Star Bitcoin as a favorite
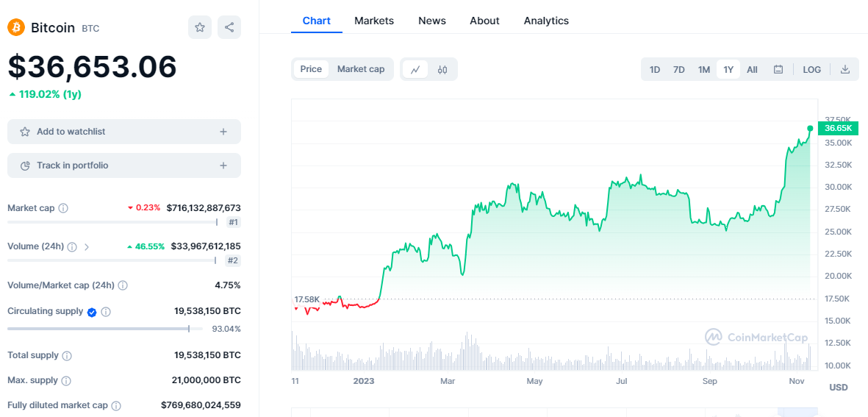This screenshot has height=417, width=868. pos(200,27)
